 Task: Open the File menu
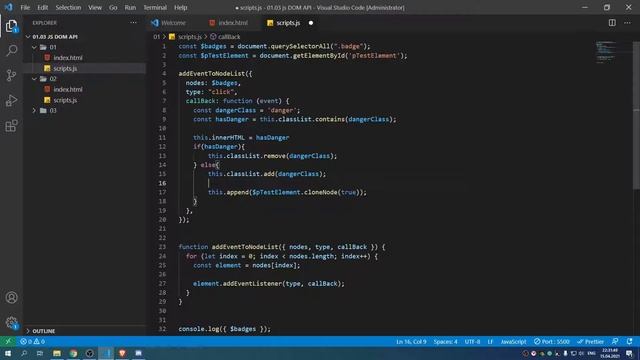[25, 7]
